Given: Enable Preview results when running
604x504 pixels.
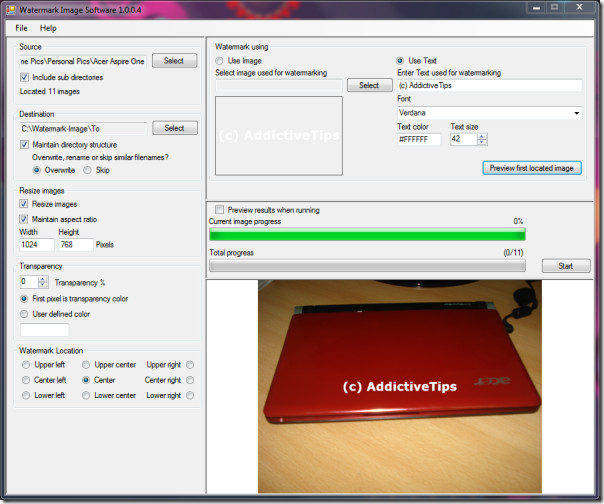Looking at the screenshot, I should [x=219, y=210].
